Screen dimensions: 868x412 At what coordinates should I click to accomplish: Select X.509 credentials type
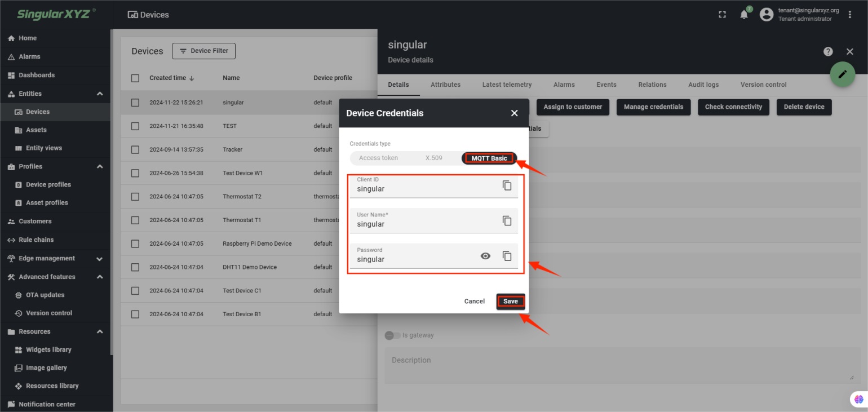coord(433,158)
